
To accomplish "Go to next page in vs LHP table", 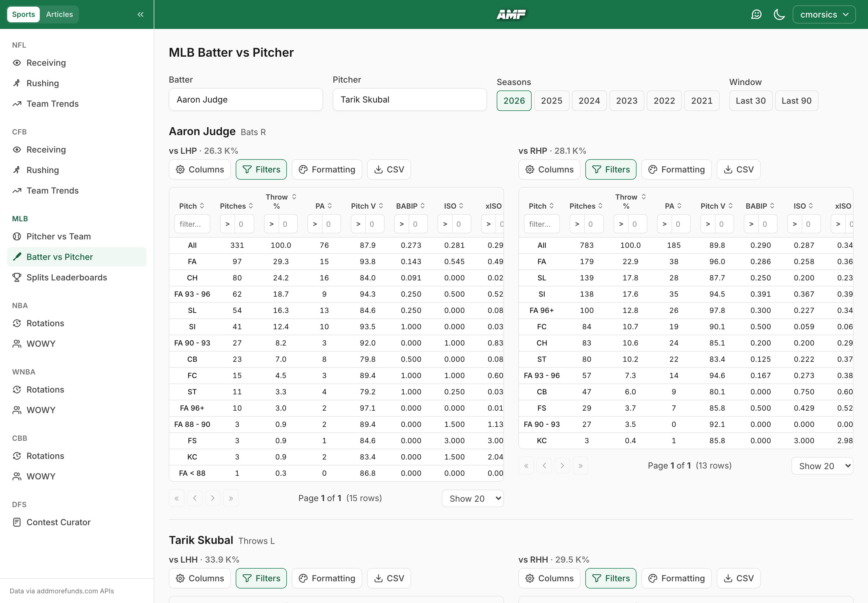I will (x=213, y=498).
